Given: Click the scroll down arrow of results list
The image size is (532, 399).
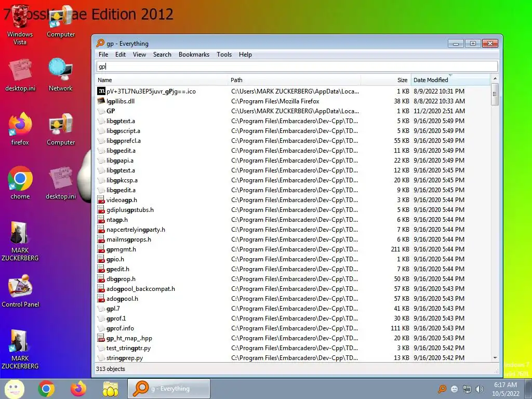Looking at the screenshot, I should (495, 357).
